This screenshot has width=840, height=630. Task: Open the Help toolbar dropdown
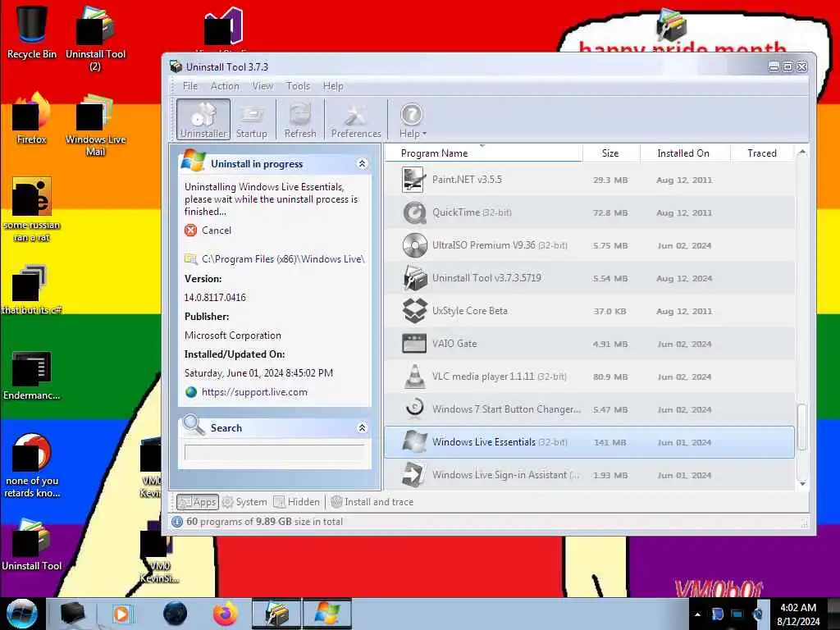412,120
